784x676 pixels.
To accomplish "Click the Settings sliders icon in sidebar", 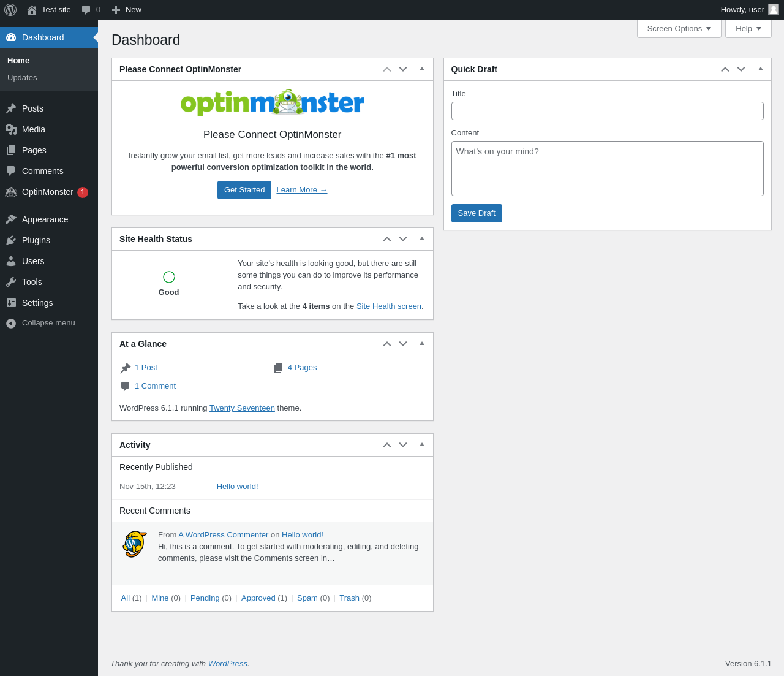I will click(11, 303).
